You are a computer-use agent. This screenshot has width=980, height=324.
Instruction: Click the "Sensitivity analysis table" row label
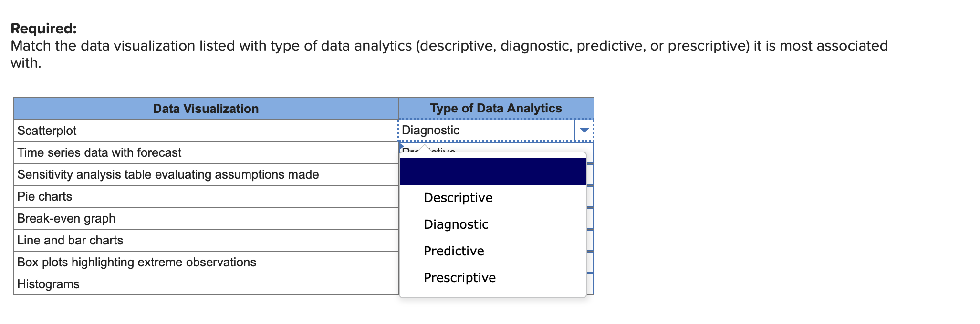pyautogui.click(x=168, y=174)
